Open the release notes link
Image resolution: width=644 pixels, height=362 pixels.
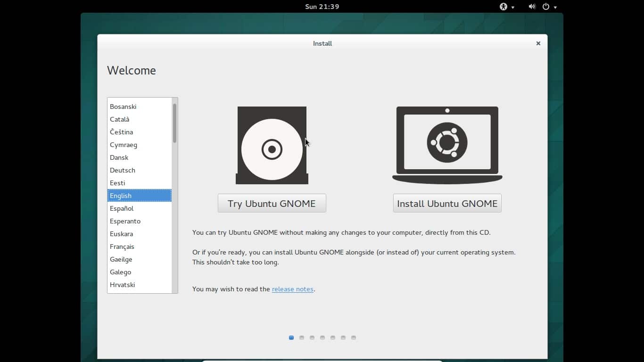pos(292,289)
